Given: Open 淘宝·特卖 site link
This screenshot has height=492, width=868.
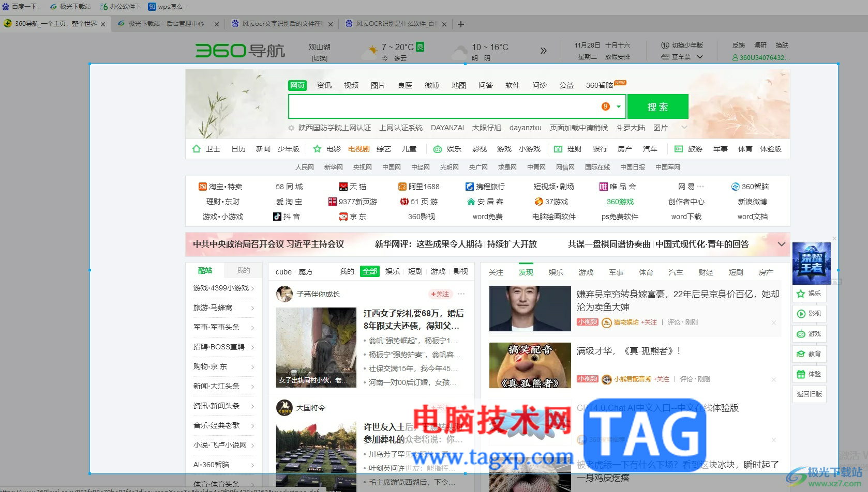Looking at the screenshot, I should (220, 187).
